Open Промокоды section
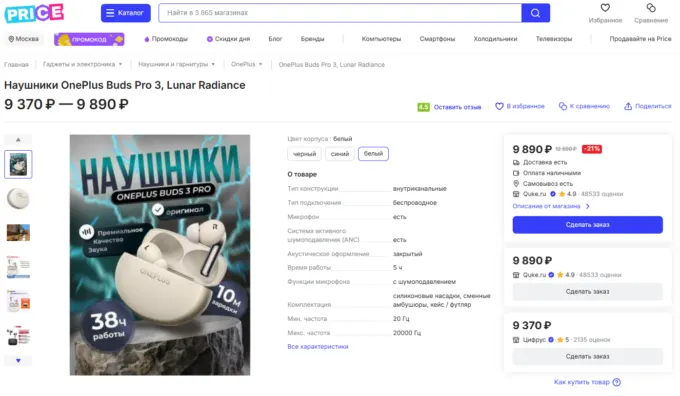680x396 pixels. tap(166, 39)
